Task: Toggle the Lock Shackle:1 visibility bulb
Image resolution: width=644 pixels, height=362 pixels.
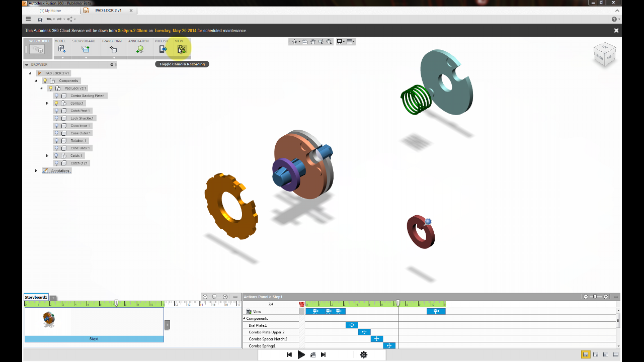Action: 57,118
